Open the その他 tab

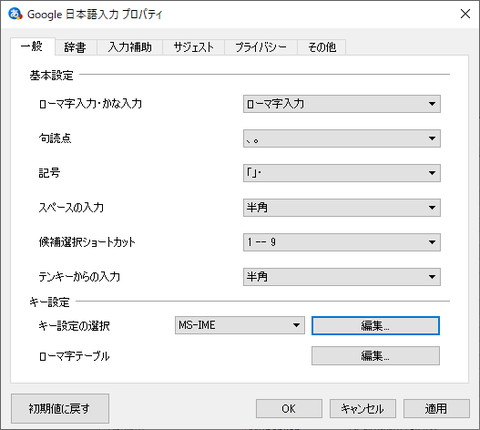(x=322, y=47)
